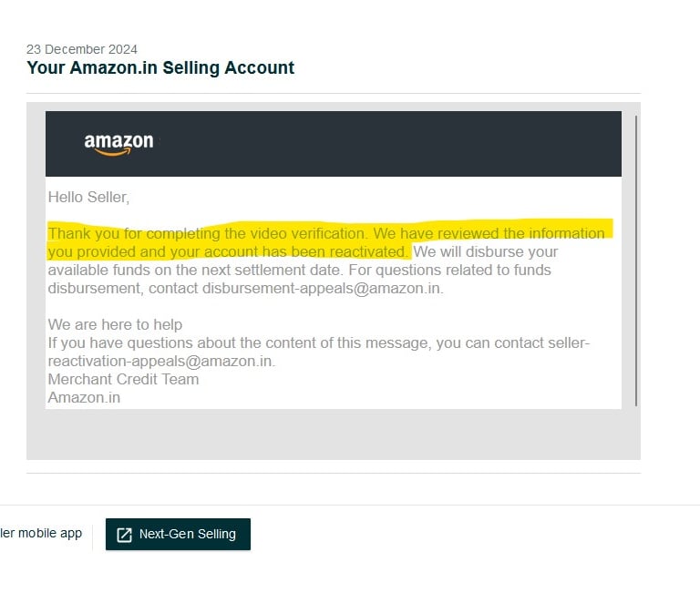The image size is (700, 603).
Task: Click the 'If you have questions' paragraph
Action: (x=319, y=352)
